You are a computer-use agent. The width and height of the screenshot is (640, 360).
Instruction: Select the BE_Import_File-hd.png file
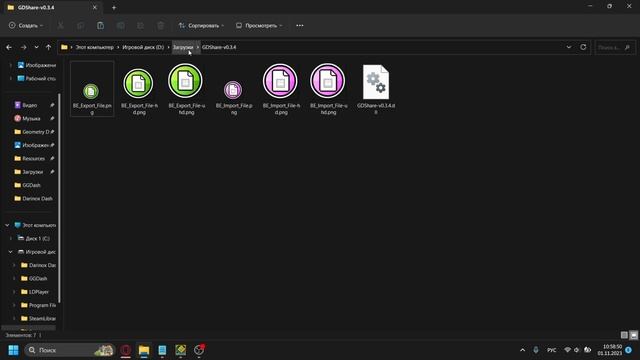click(x=281, y=89)
